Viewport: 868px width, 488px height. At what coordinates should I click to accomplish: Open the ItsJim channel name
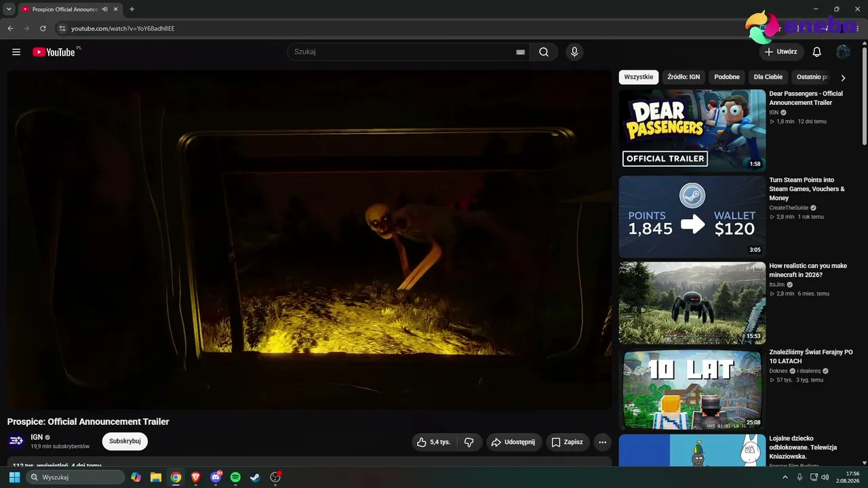point(776,285)
